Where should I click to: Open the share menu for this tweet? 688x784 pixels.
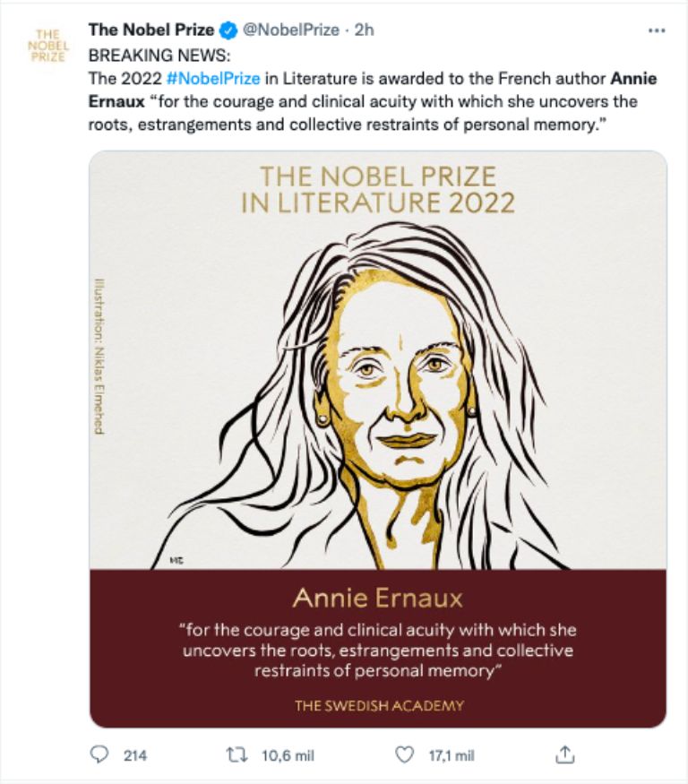(x=565, y=755)
